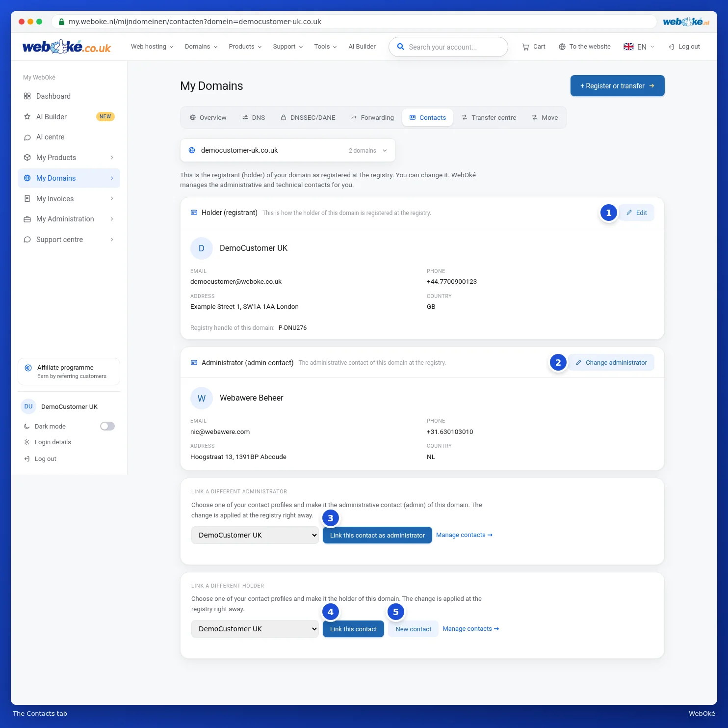This screenshot has height=728, width=728.
Task: Click the top navigation Log out icon
Action: tap(671, 47)
